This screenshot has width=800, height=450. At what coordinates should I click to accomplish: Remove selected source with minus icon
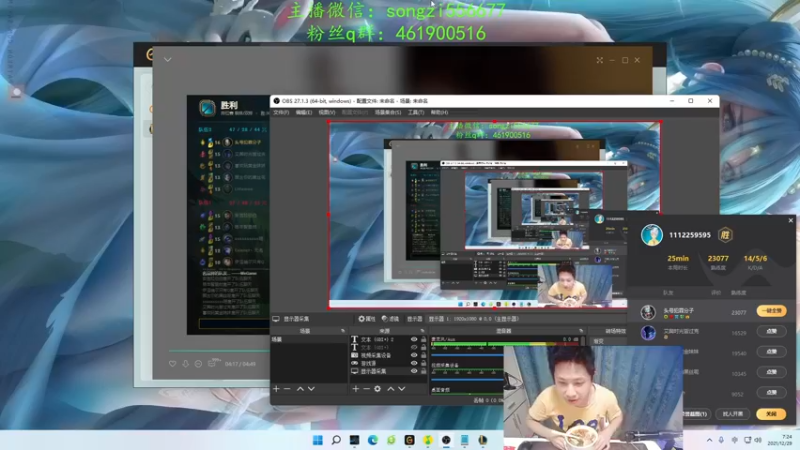click(366, 389)
